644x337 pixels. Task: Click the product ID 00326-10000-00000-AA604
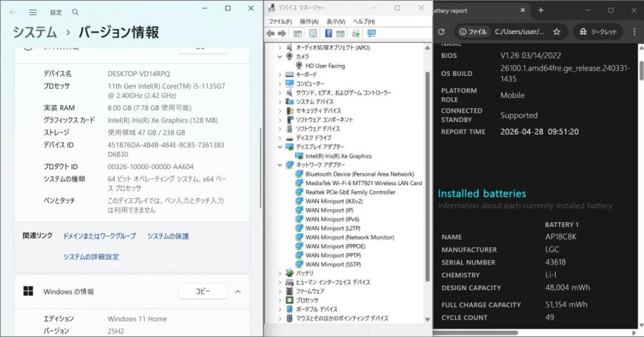(150, 167)
